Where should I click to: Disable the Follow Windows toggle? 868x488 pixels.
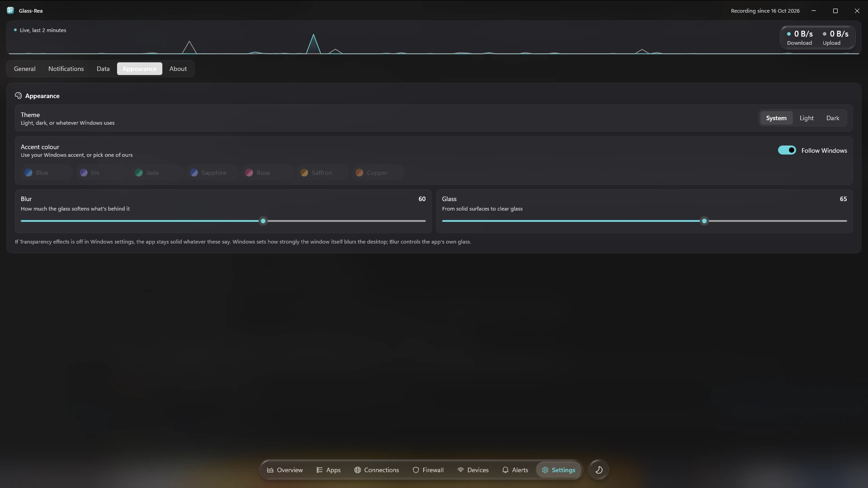787,150
